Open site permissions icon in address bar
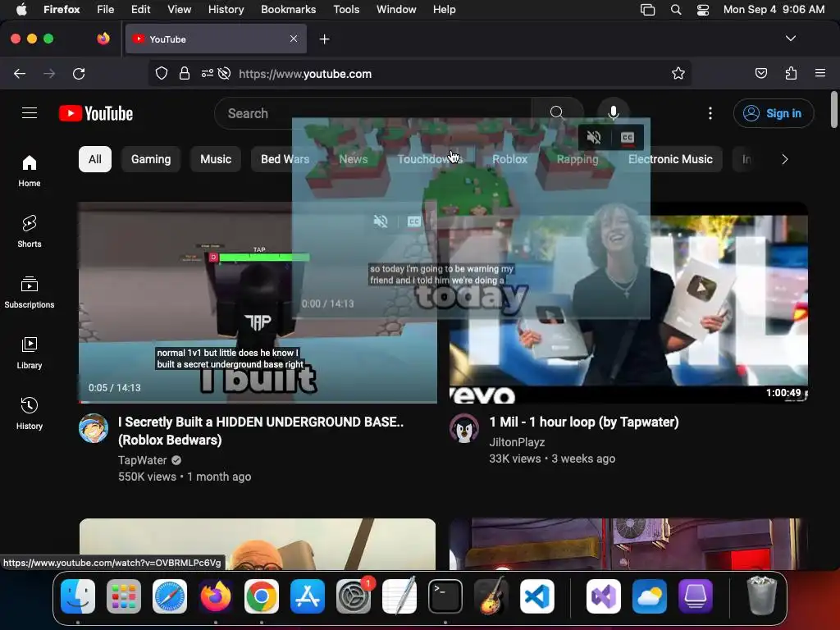 pos(208,73)
